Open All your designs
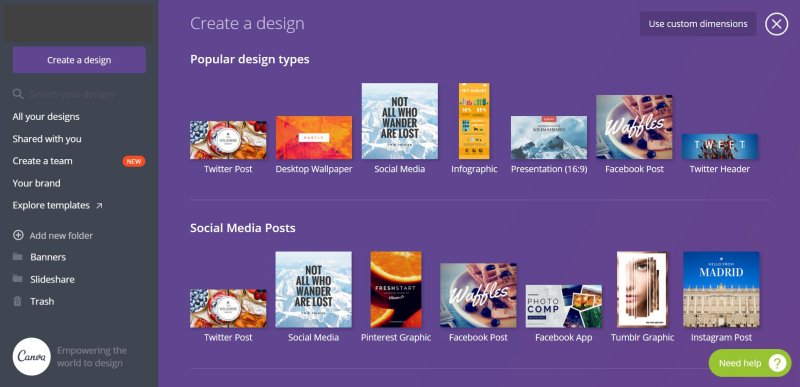Screen dimensions: 800x387 46,117
